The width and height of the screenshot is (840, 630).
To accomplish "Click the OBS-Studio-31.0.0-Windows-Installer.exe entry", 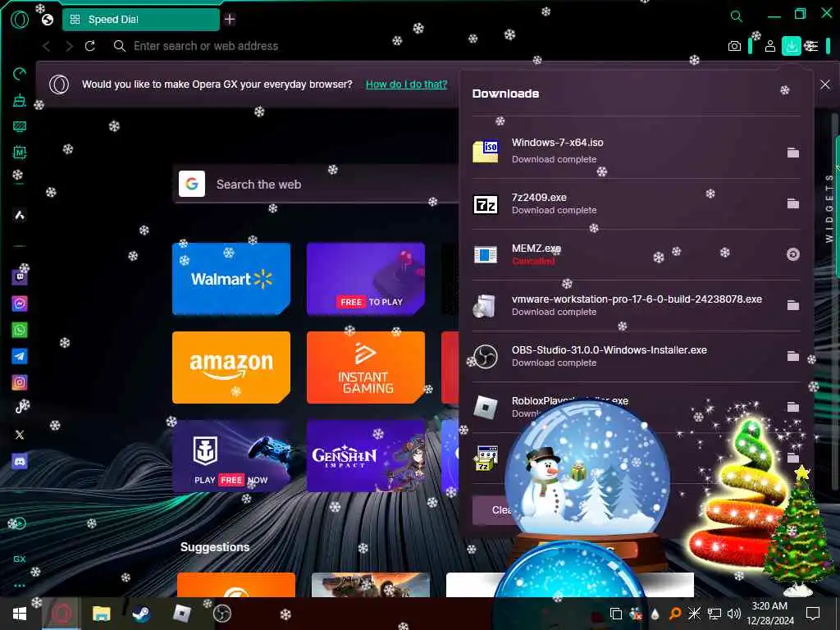I will coord(636,356).
